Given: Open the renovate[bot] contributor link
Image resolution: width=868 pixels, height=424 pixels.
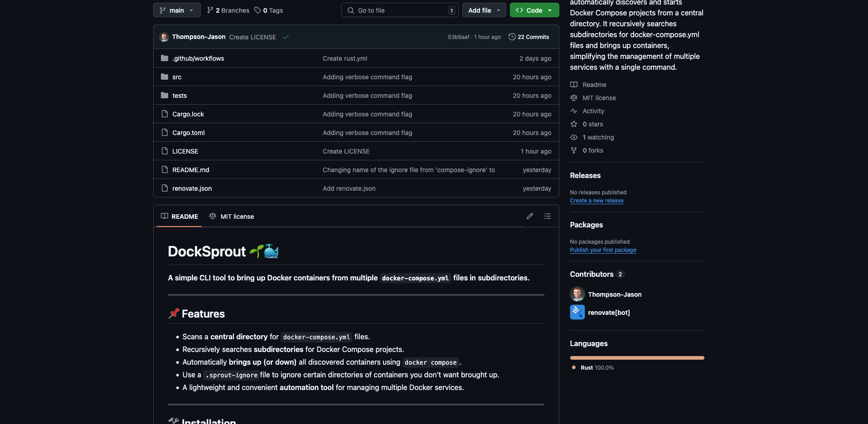Looking at the screenshot, I should tap(609, 313).
